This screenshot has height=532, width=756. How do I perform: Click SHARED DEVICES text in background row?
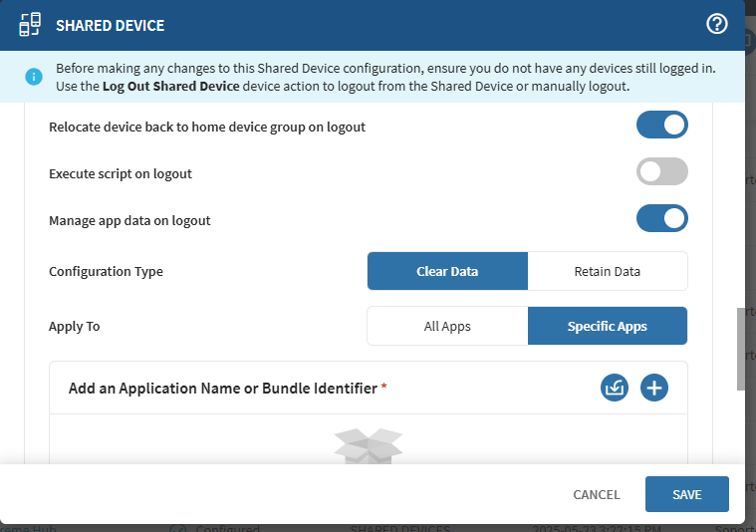click(x=399, y=528)
